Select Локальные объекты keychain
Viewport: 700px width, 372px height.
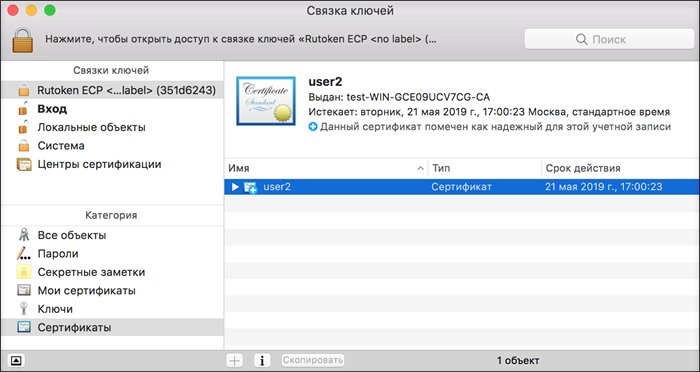112,127
